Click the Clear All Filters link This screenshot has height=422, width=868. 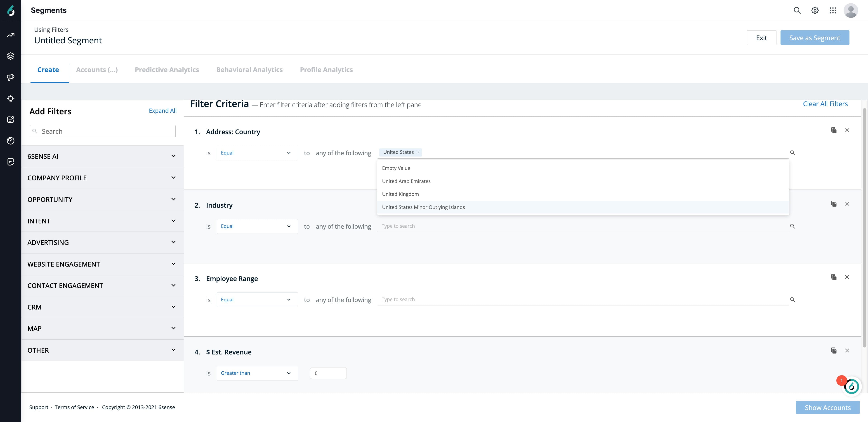(x=825, y=104)
